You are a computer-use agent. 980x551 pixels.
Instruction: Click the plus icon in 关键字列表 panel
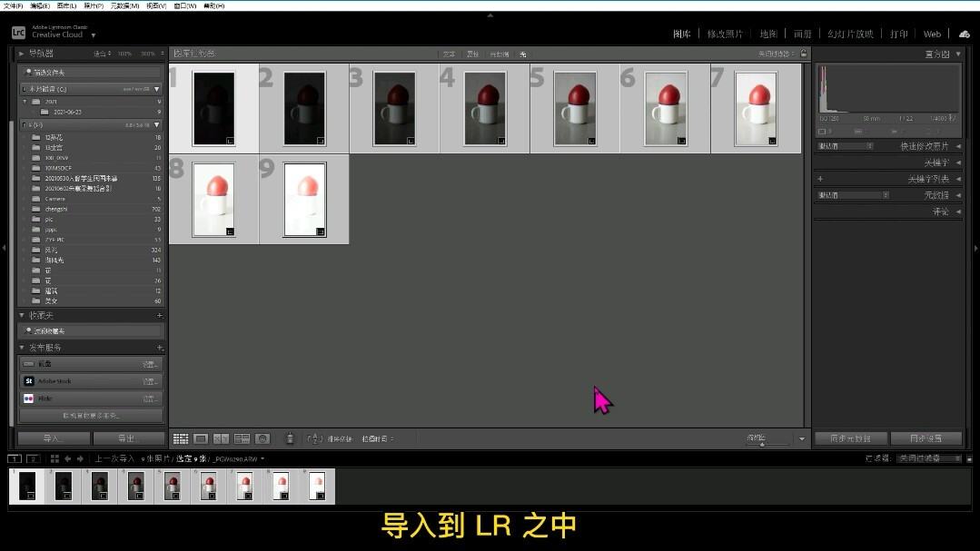pos(820,179)
